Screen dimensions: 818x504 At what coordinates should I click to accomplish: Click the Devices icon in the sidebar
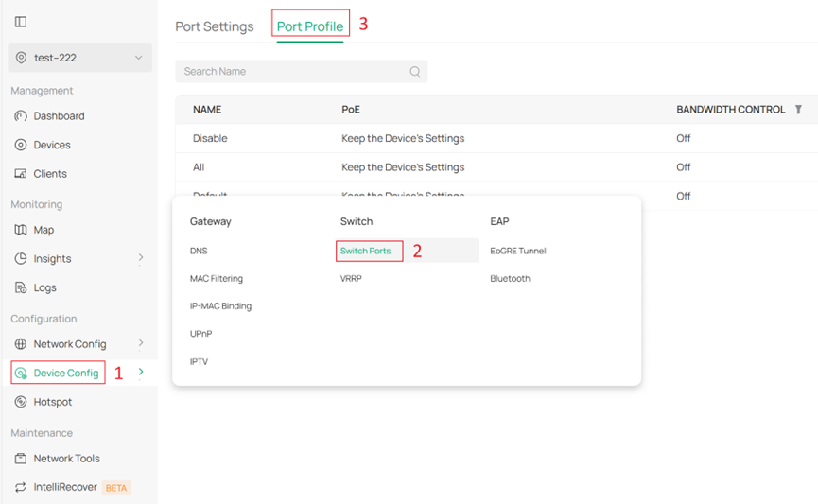coord(21,145)
